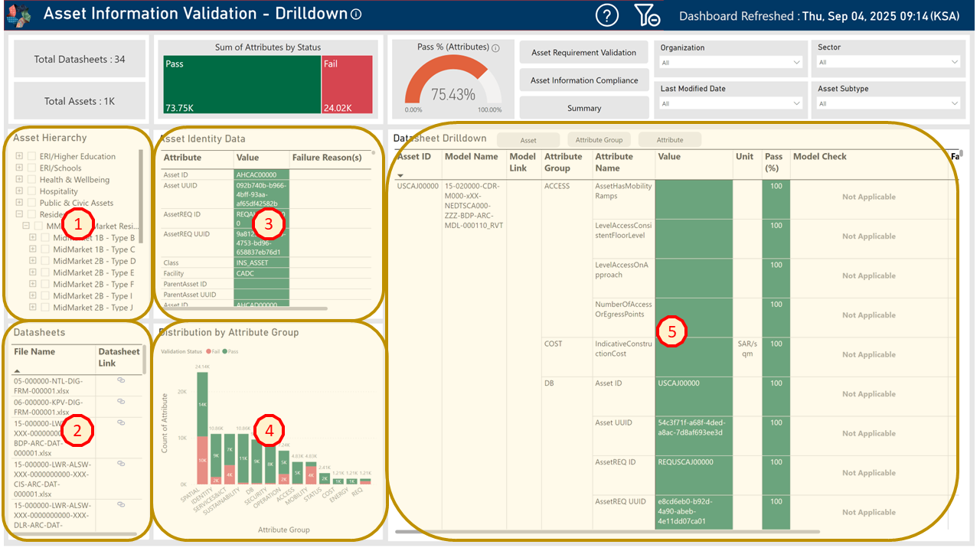Open datasheet link icon for 05-000000-NTL-DIG-FRM-000001.xlsx
Image resolution: width=980 pixels, height=551 pixels.
coord(121,380)
